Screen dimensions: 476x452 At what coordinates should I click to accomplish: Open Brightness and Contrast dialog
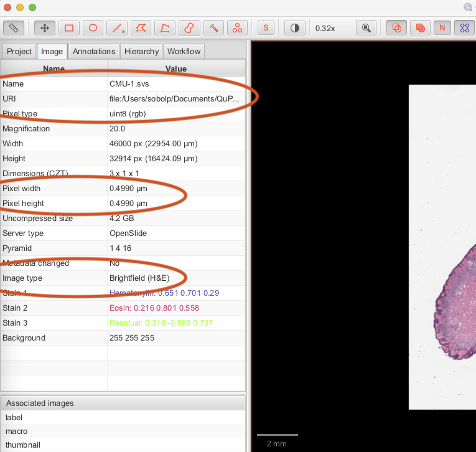pos(295,28)
